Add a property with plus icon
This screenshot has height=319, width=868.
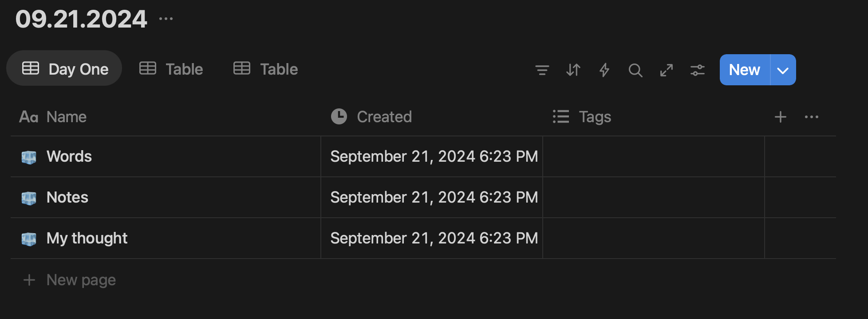(x=781, y=117)
